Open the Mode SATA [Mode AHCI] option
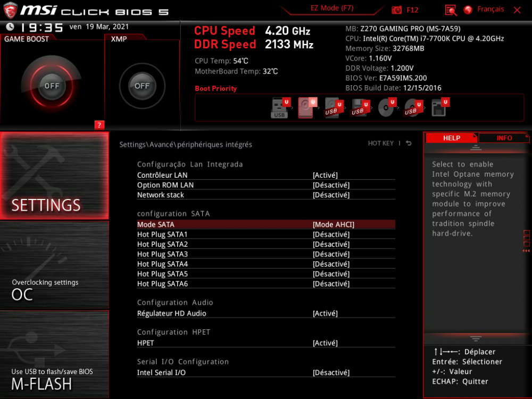 tap(334, 225)
